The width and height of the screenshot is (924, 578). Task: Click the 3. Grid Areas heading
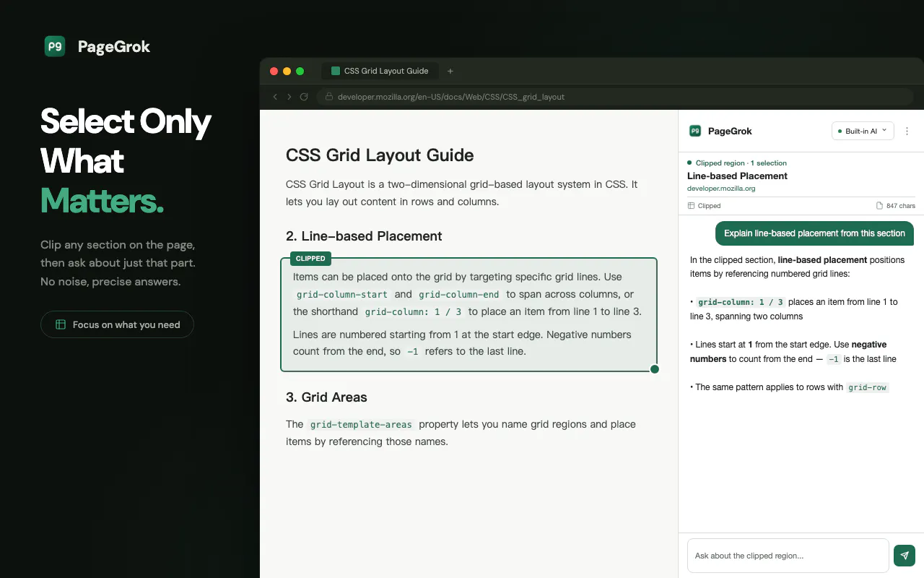(x=326, y=397)
